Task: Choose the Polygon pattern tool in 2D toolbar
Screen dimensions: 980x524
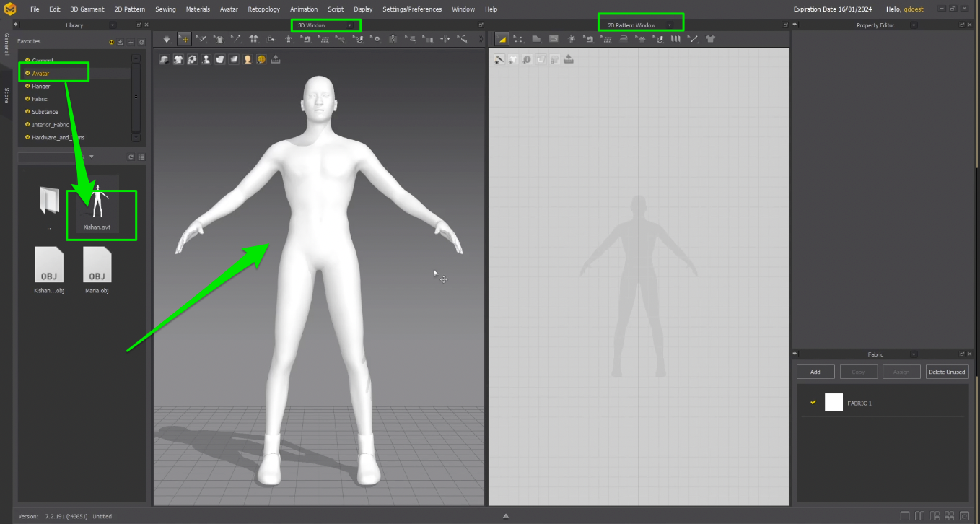Action: point(536,39)
